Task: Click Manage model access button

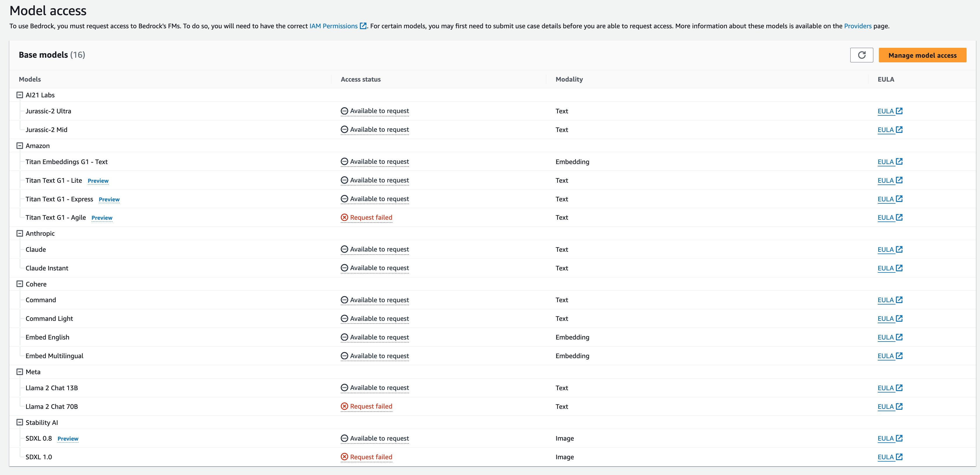Action: [x=923, y=55]
